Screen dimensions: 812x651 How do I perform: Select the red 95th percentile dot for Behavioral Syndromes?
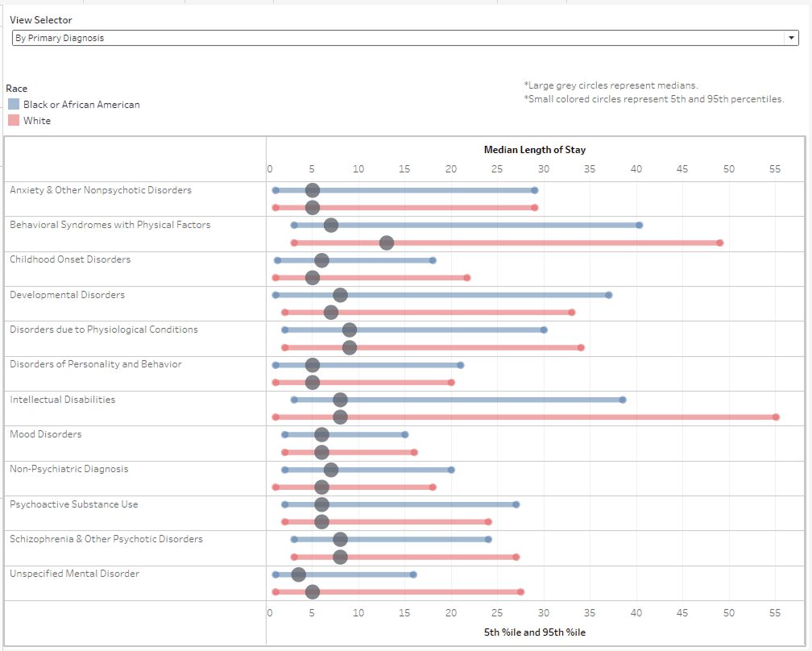click(x=720, y=243)
